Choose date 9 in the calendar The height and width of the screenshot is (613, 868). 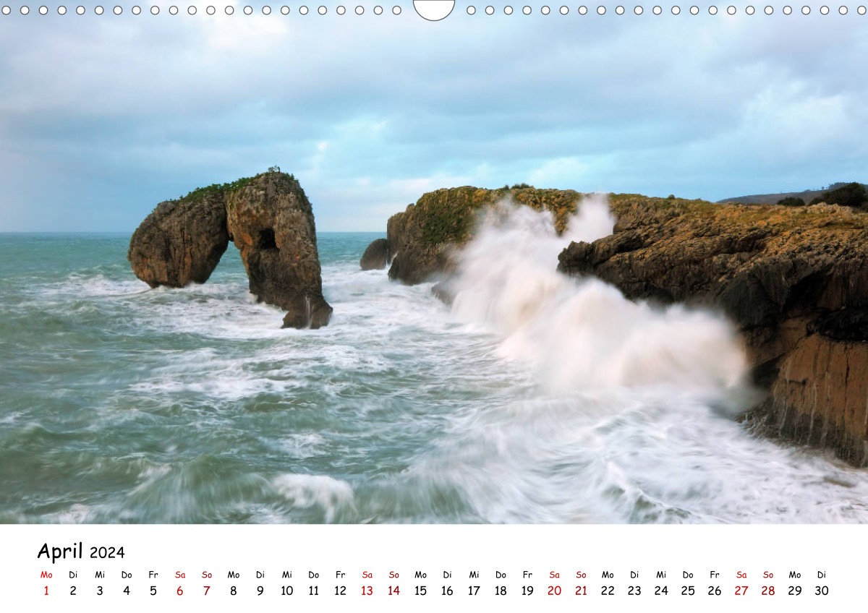coord(260,591)
